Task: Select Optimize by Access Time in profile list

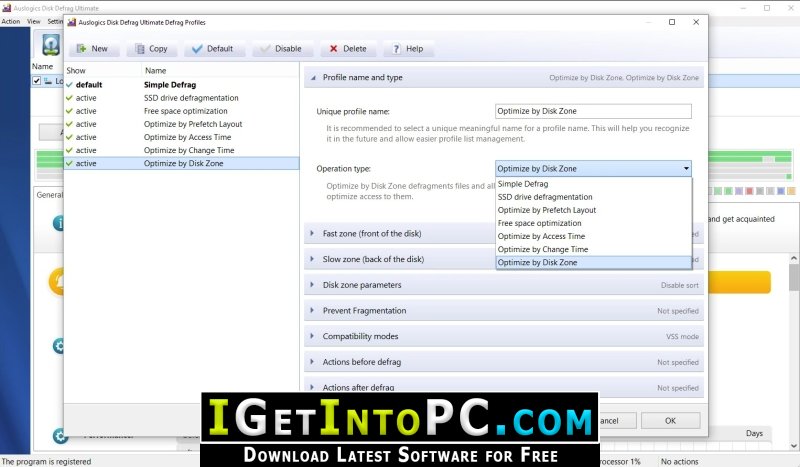Action: tap(182, 137)
